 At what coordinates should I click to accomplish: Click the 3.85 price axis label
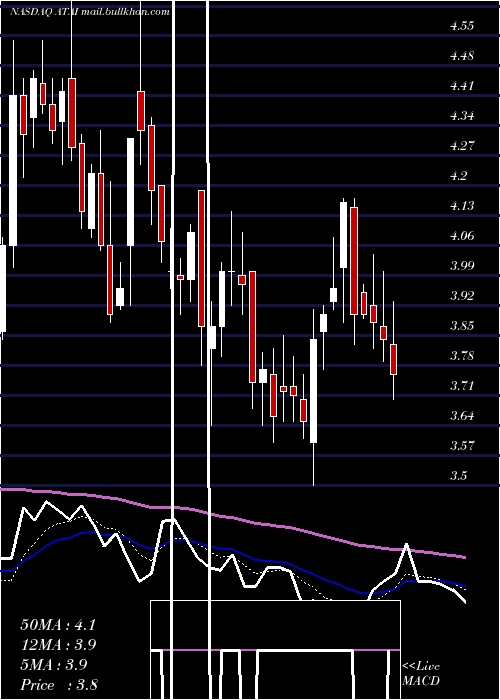pyautogui.click(x=462, y=325)
